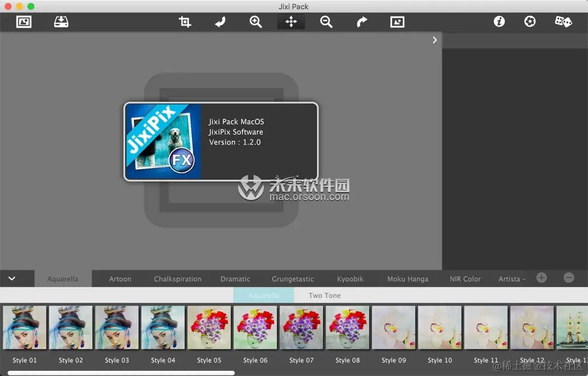This screenshot has height=376, width=588.
Task: Apply the Style 11 orchid preset
Action: [486, 328]
